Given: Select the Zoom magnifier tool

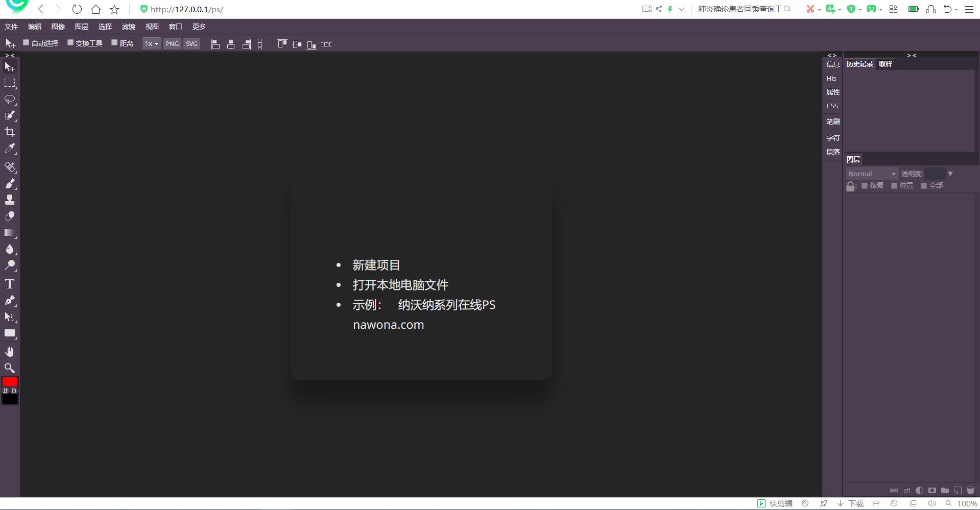Looking at the screenshot, I should pyautogui.click(x=10, y=368).
